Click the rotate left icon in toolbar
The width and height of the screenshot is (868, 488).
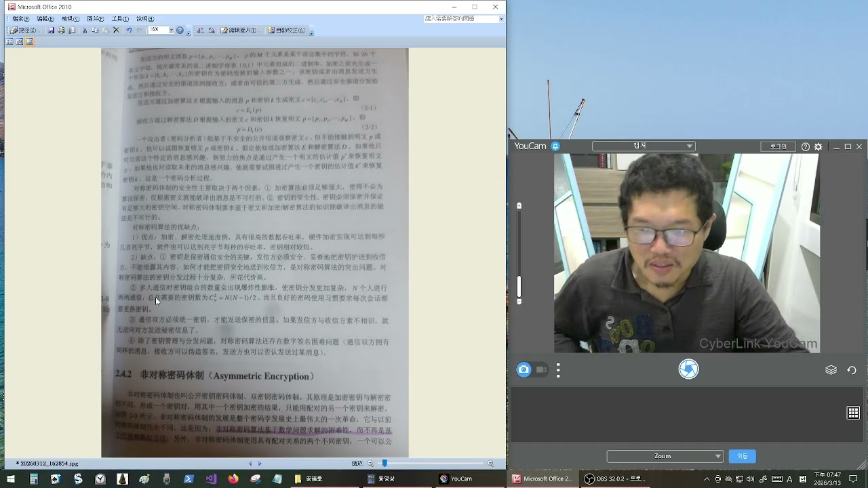[x=200, y=30]
